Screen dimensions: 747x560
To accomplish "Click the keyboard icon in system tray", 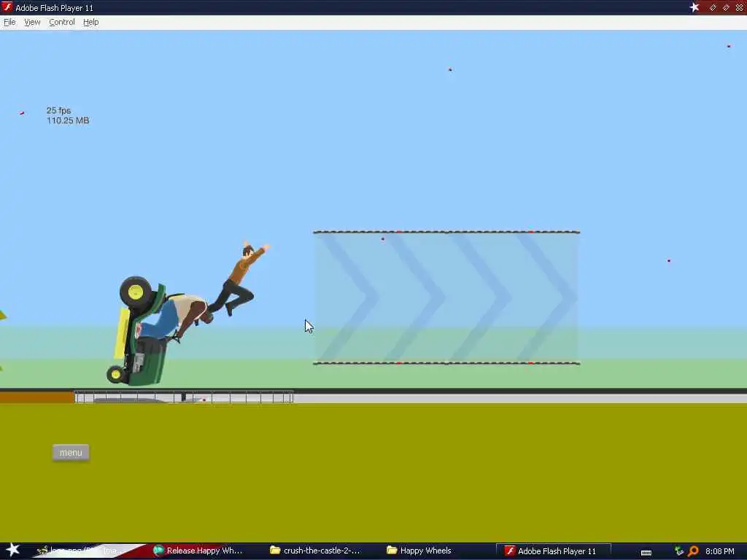I will click(x=646, y=553).
